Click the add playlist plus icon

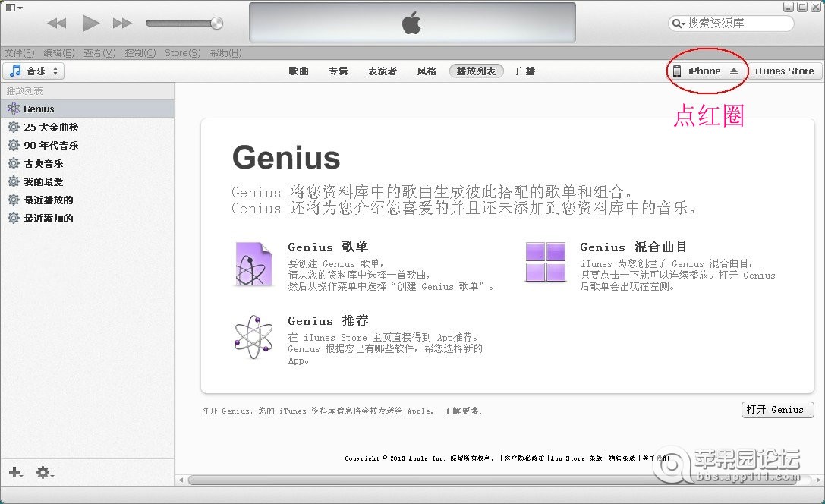point(14,472)
